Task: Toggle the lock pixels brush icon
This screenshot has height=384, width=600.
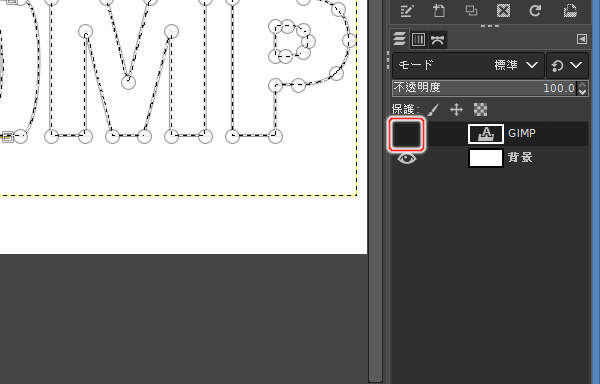Action: point(433,110)
